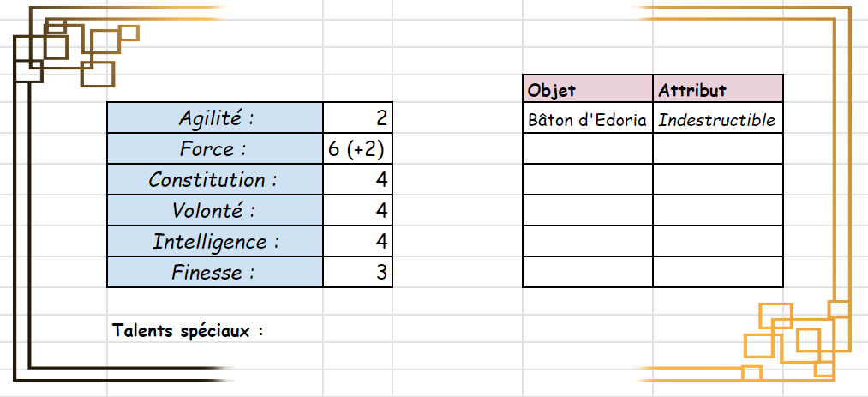Screen dimensions: 868x397
Task: Select the Bâton d'Edoria cell
Action: (x=588, y=120)
